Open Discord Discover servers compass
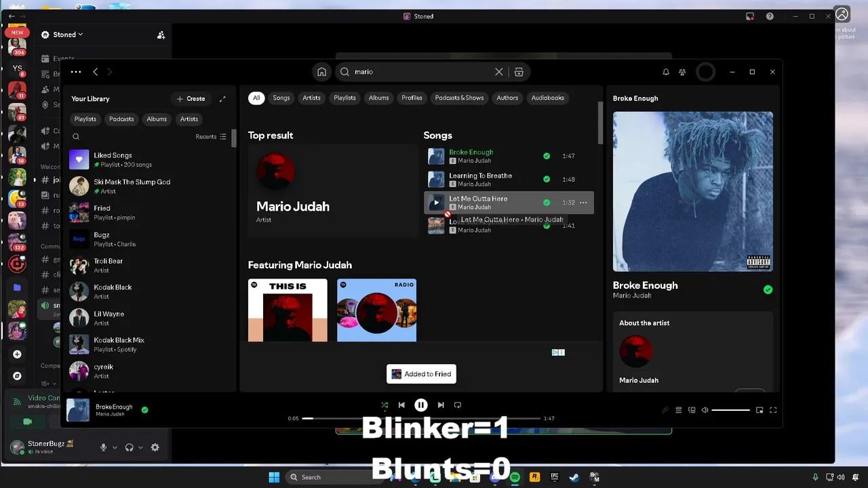The image size is (868, 488). (17, 376)
